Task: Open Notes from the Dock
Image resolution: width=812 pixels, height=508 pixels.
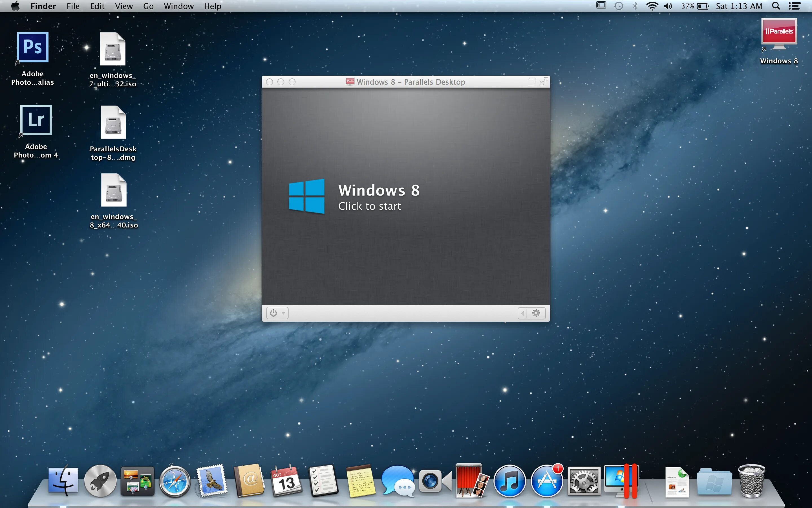Action: 361,481
